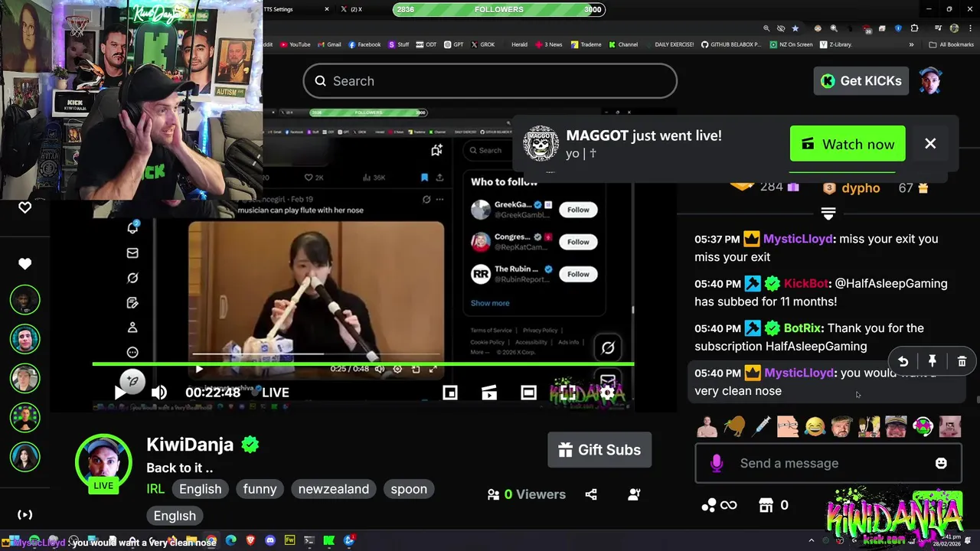Insert the kiwi bird emote
This screenshot has height=551, width=980.
point(734,426)
